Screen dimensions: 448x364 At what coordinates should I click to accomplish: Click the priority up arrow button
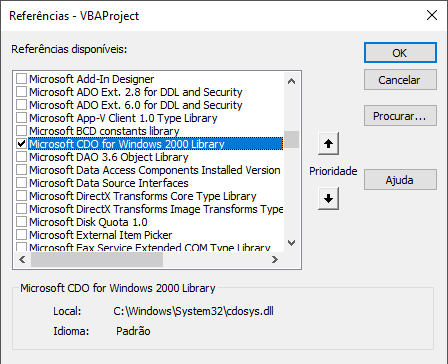(x=328, y=144)
